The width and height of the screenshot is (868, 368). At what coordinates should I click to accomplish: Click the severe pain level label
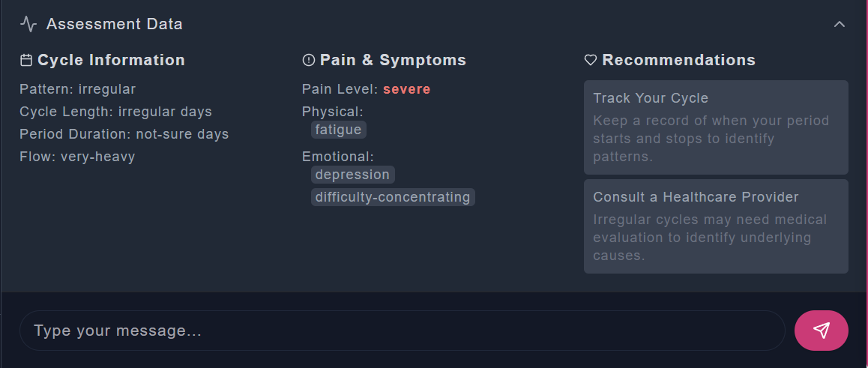coord(406,89)
